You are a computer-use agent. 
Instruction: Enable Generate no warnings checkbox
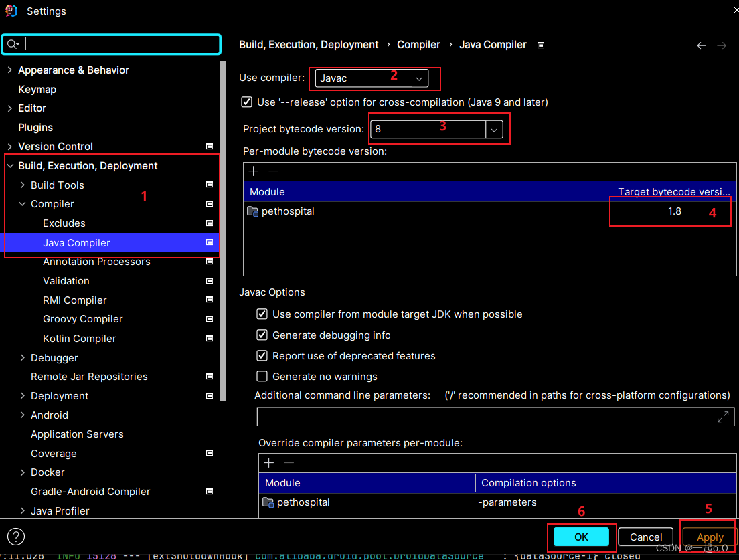pyautogui.click(x=262, y=376)
